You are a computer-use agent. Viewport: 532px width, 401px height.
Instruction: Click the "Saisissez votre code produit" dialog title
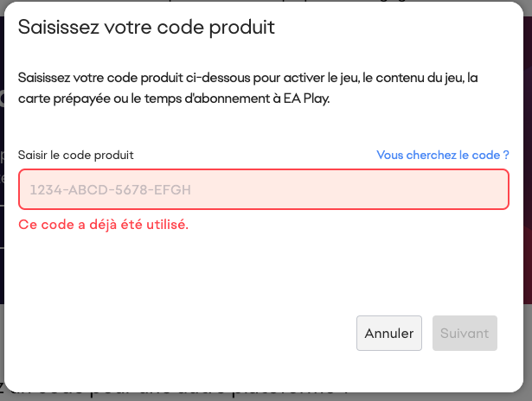tap(146, 27)
